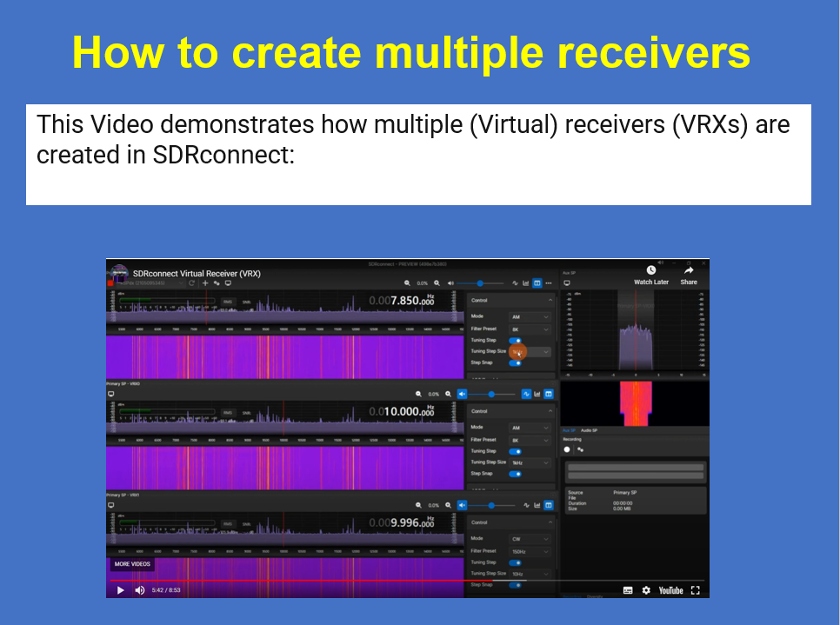The image size is (840, 625).
Task: Toggle the side panel icon, top receiver
Action: [537, 283]
